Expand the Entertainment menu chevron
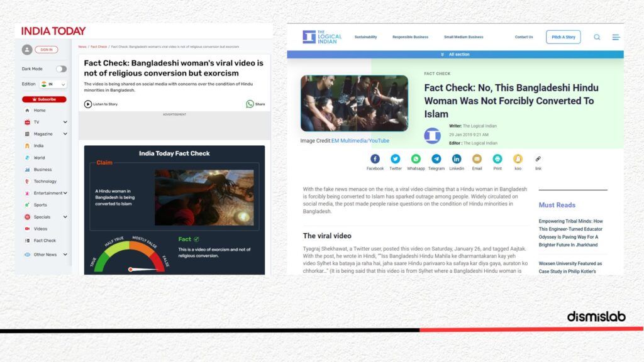The width and height of the screenshot is (644, 362). (65, 194)
